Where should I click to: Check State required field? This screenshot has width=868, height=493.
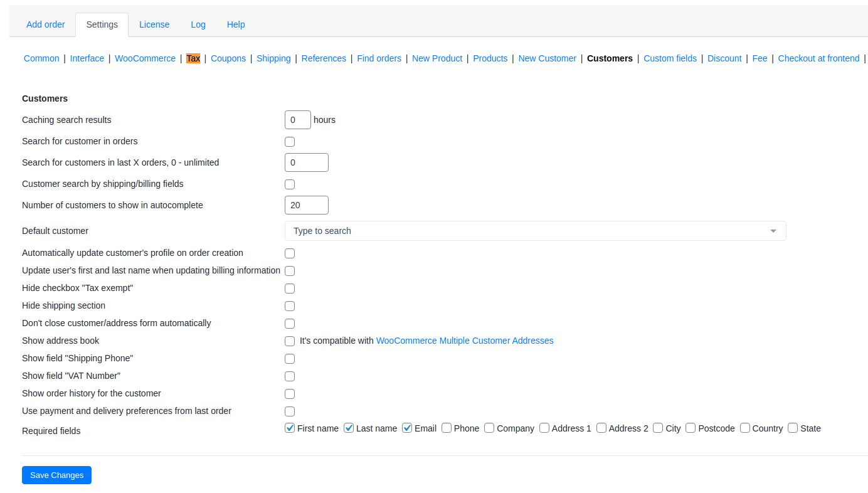click(793, 428)
